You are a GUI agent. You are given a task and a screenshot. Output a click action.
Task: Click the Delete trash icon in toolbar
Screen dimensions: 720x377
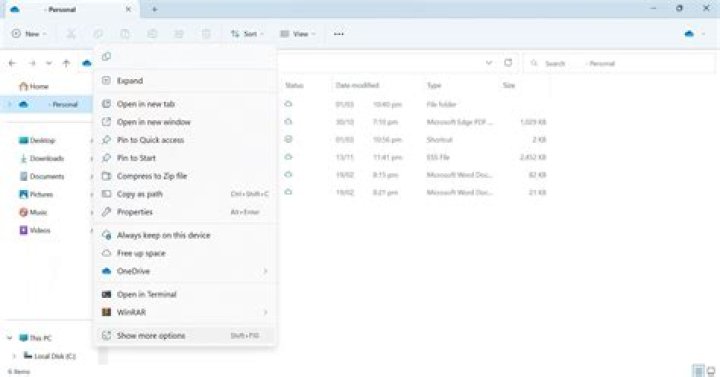tap(206, 34)
